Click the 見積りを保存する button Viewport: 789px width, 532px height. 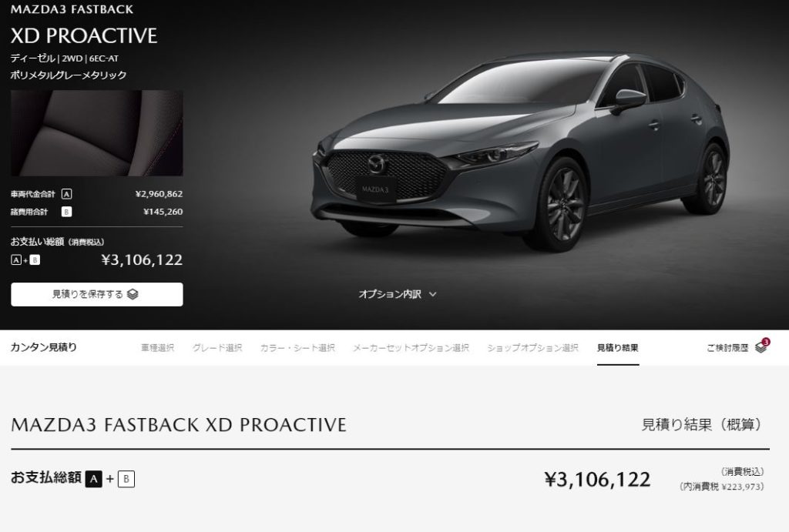(x=97, y=294)
